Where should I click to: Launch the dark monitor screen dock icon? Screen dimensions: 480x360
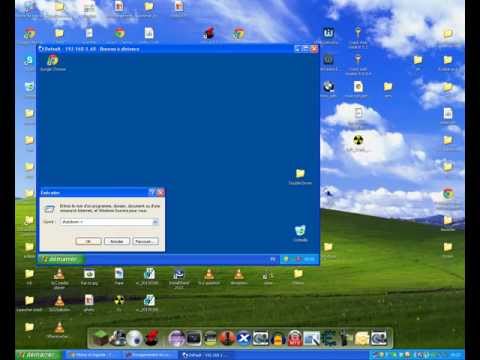tap(194, 338)
